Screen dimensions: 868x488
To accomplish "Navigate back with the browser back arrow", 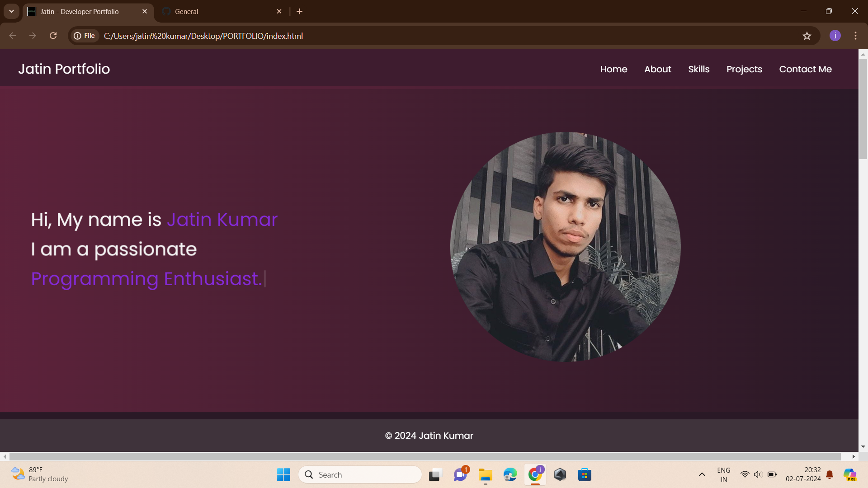I will click(x=12, y=36).
